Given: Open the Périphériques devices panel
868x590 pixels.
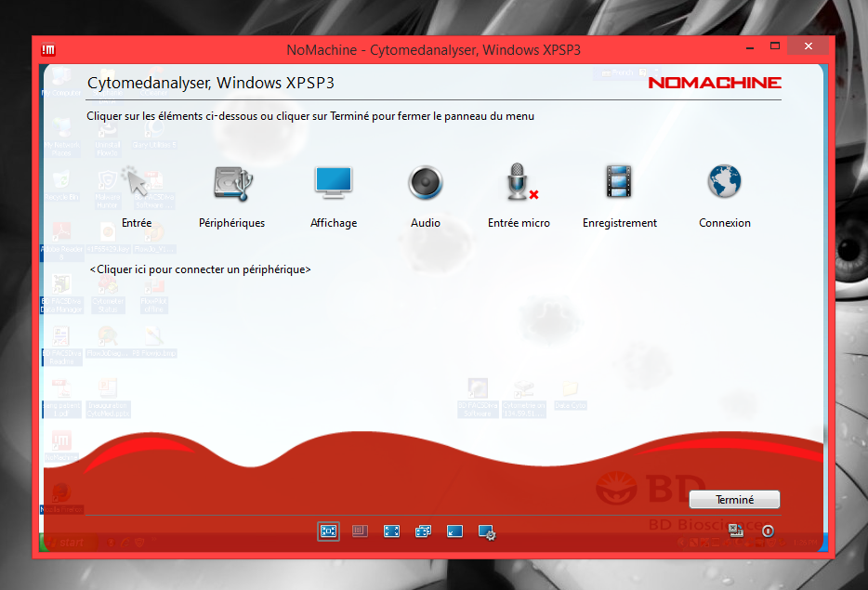Looking at the screenshot, I should [232, 196].
